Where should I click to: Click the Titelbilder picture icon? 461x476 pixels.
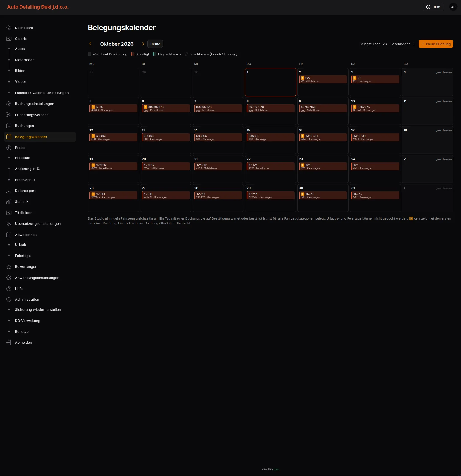pos(9,213)
